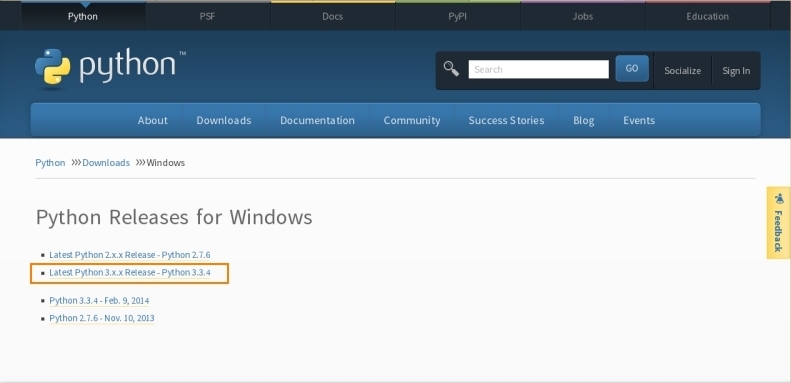Open Latest Python 3.x.x Release link
The image size is (791, 383).
pos(130,272)
